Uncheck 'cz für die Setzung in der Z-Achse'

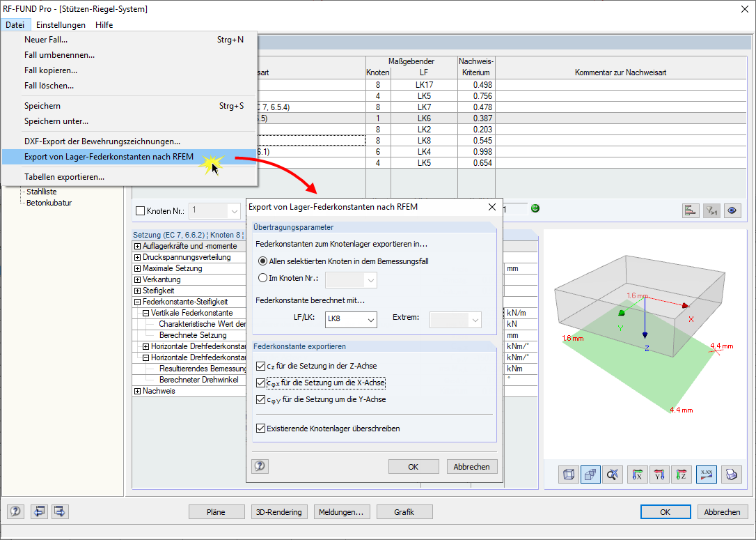[x=261, y=366]
